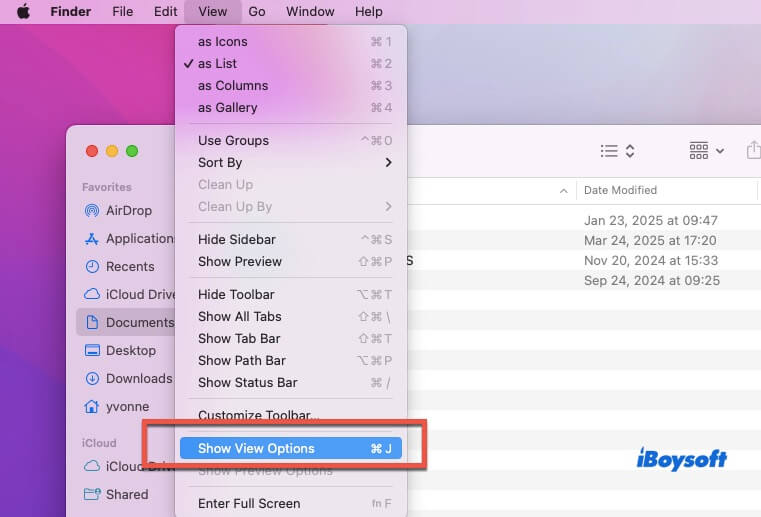Open Downloads folder icon in sidebar
The image size is (761, 517).
tap(92, 379)
